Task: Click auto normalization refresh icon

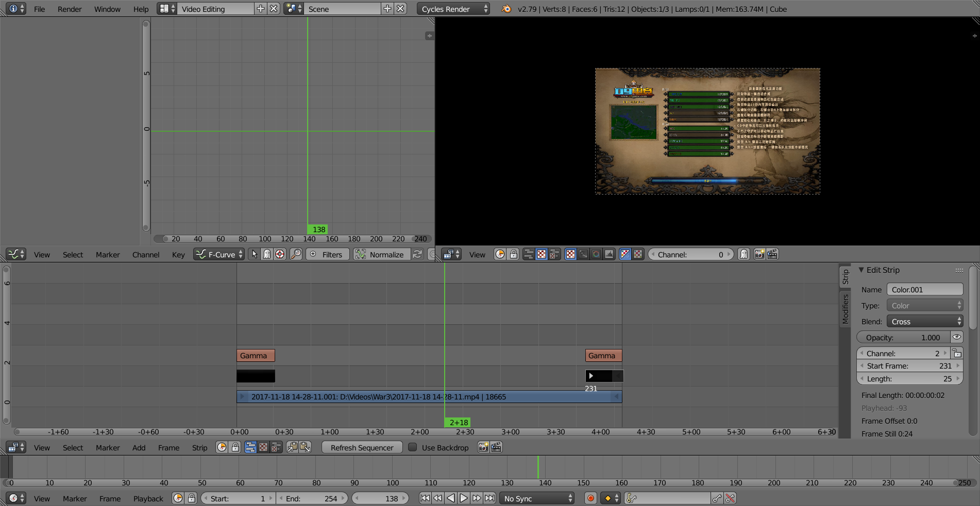Action: [x=417, y=254]
